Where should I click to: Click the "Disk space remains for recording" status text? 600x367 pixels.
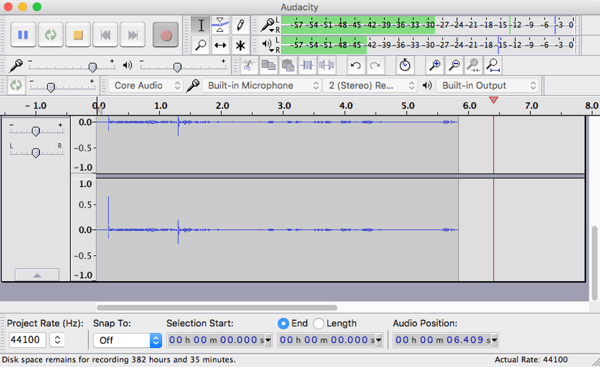[x=119, y=360]
